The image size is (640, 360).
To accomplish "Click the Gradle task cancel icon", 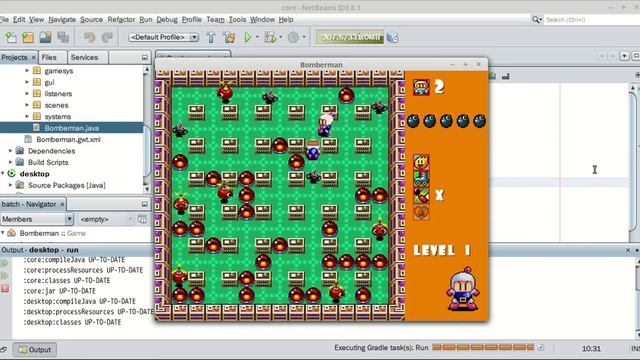I will (x=541, y=348).
